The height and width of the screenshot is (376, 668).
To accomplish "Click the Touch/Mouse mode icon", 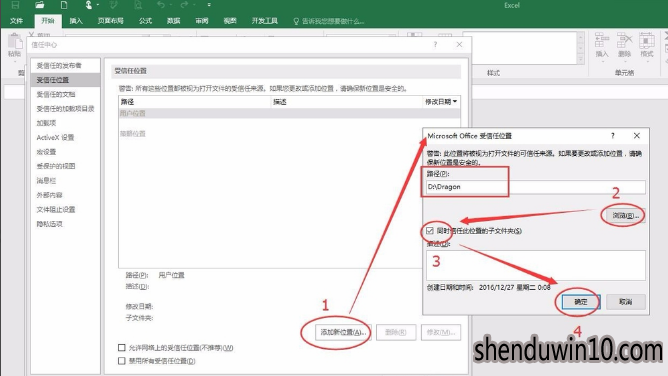I will (x=89, y=5).
